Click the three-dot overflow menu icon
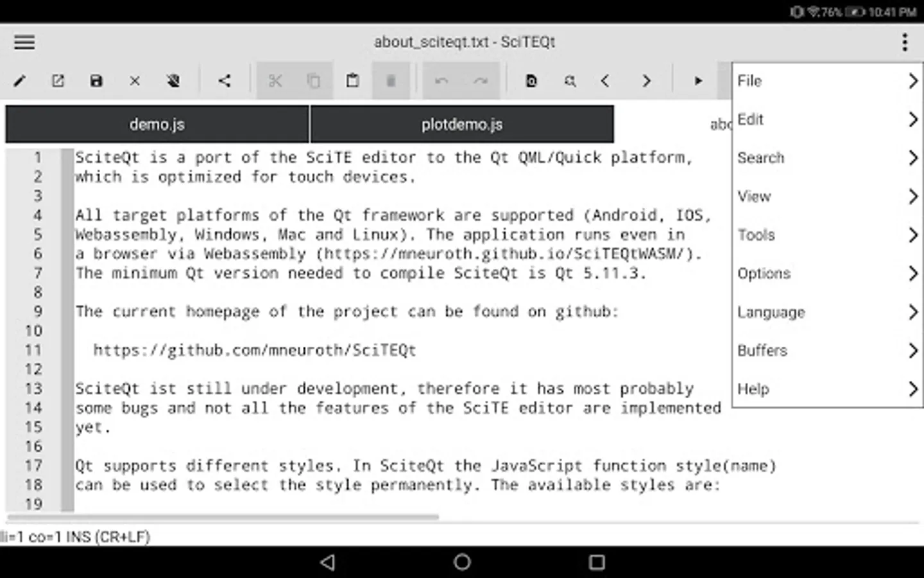Screen dimensions: 924x578 (905, 42)
